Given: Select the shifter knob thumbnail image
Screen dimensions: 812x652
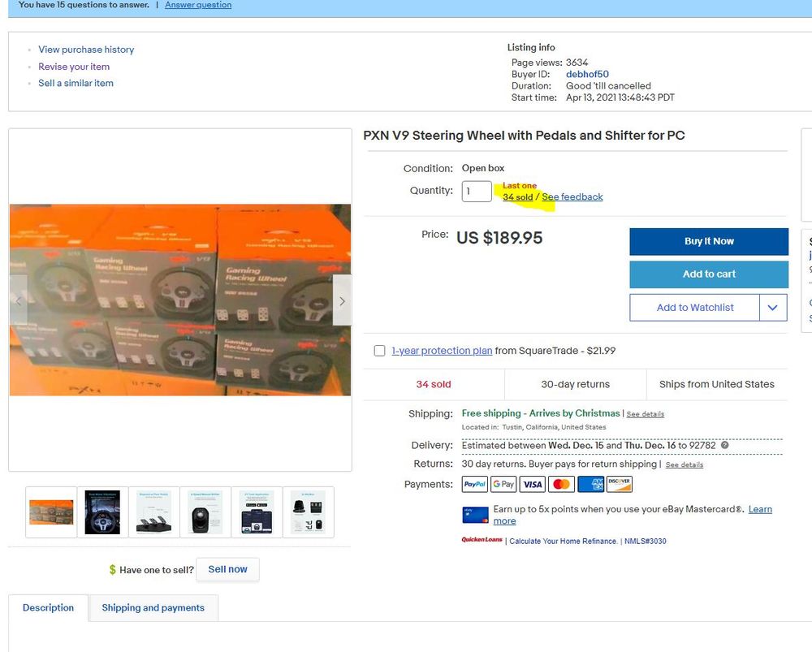Looking at the screenshot, I should click(205, 512).
